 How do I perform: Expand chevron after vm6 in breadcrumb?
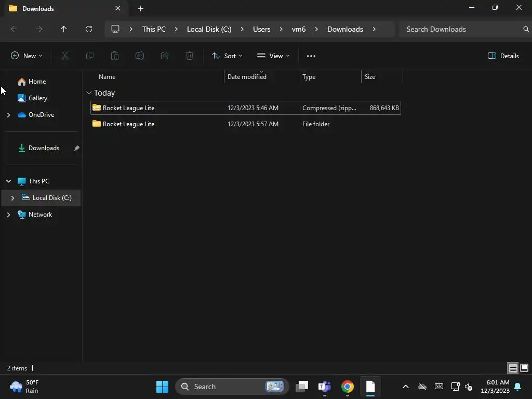(x=316, y=29)
